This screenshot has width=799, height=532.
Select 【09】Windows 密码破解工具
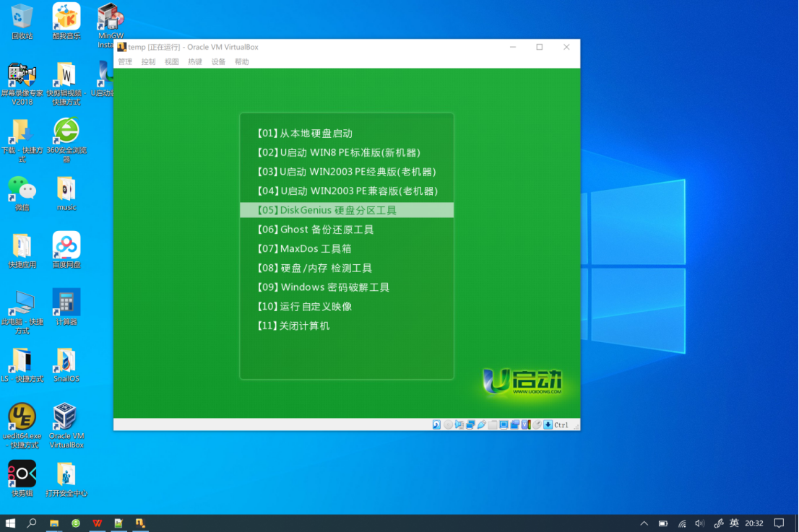[x=347, y=287]
